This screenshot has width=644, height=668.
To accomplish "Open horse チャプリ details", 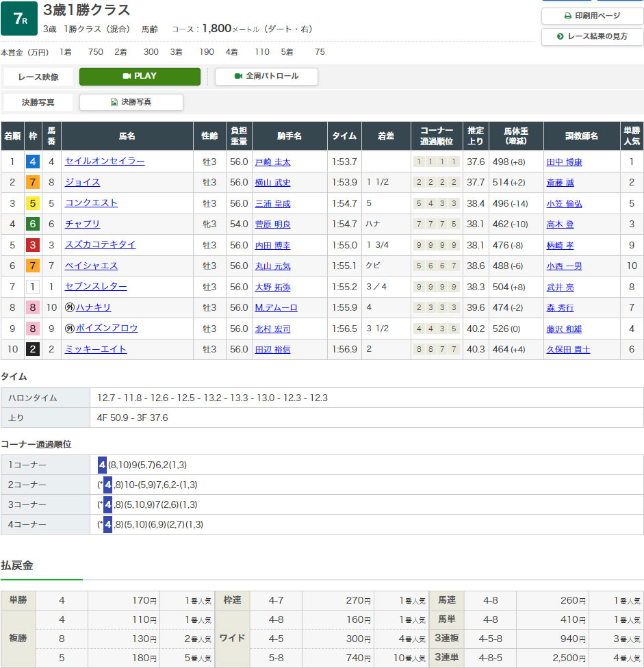I will pos(83,224).
